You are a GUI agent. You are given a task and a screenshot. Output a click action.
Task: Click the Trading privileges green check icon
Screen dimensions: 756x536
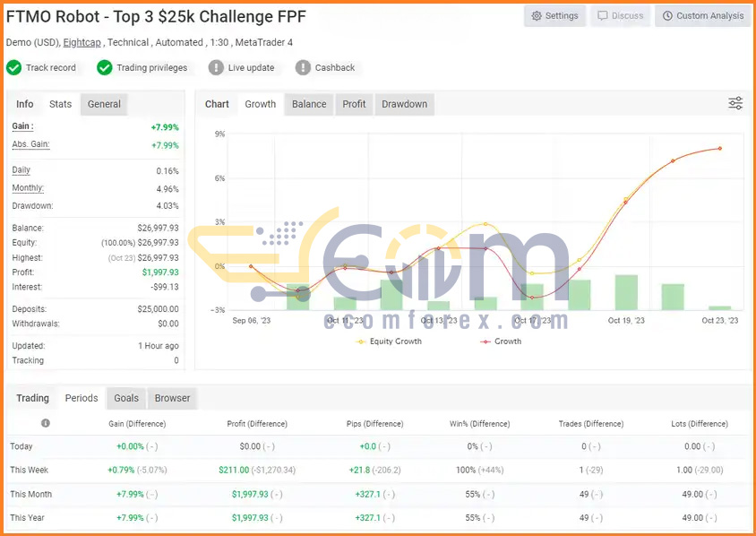104,67
